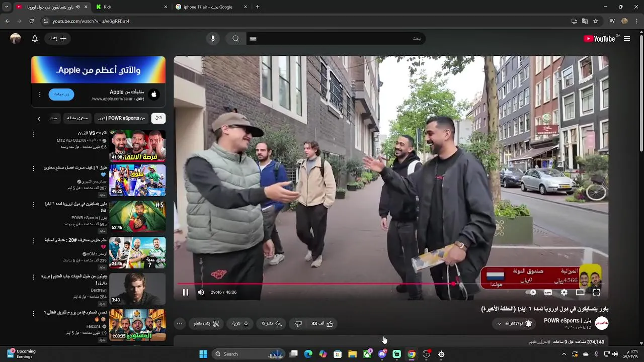Create a clip (إنشاء مقطع)

pos(206,324)
